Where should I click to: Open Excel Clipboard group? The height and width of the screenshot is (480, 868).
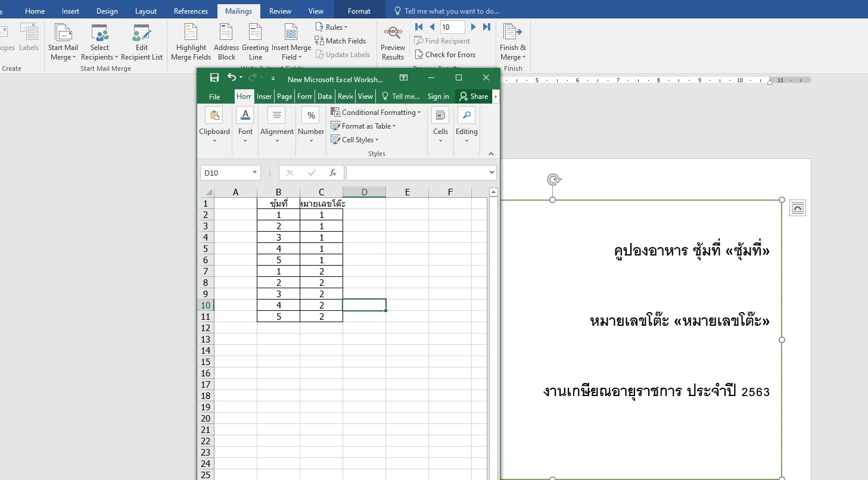pos(214,126)
